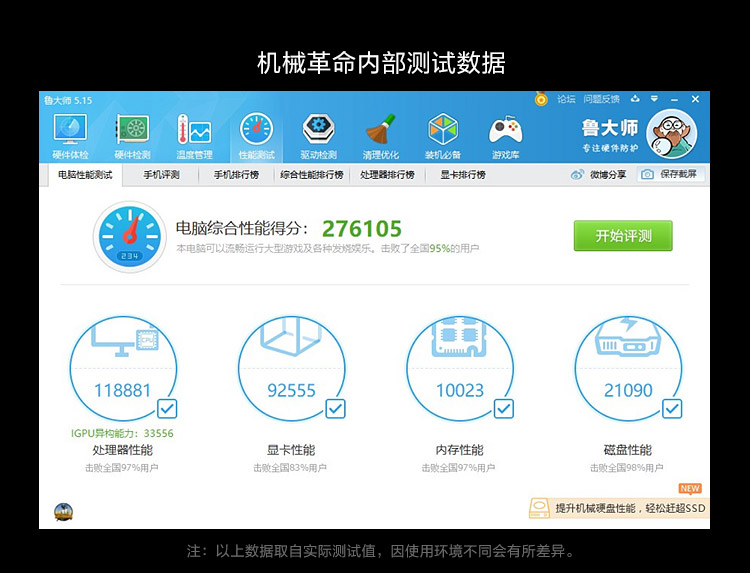Screen dimensions: 750x573
Task: Minimize the 鲁大师 window
Action: pyautogui.click(x=674, y=99)
